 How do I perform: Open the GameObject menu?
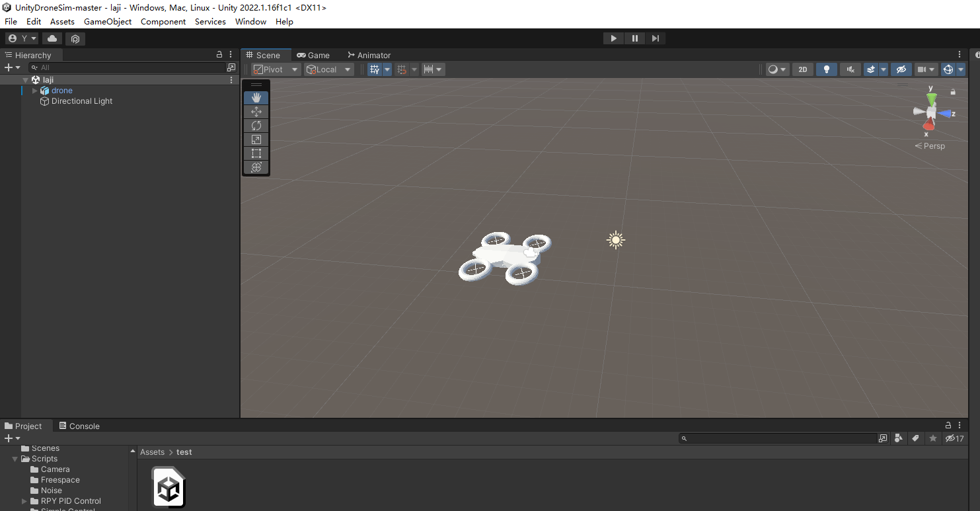click(x=108, y=21)
